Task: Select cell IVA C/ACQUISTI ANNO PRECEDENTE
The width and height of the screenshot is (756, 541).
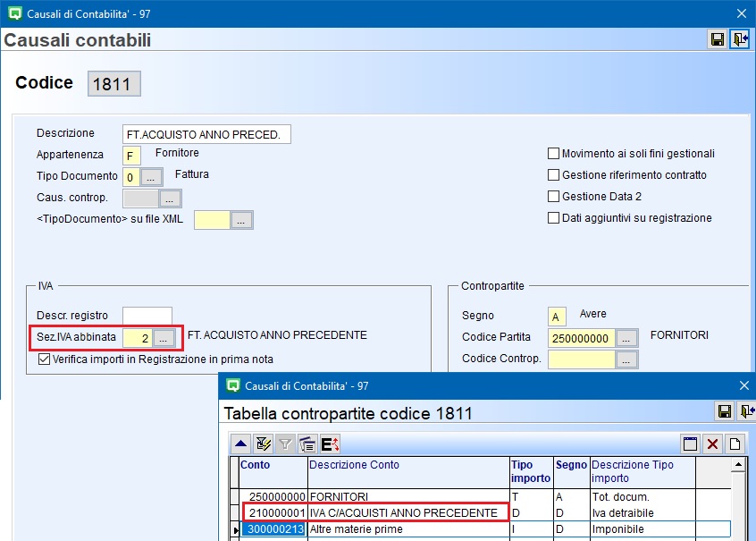Action: tap(407, 512)
